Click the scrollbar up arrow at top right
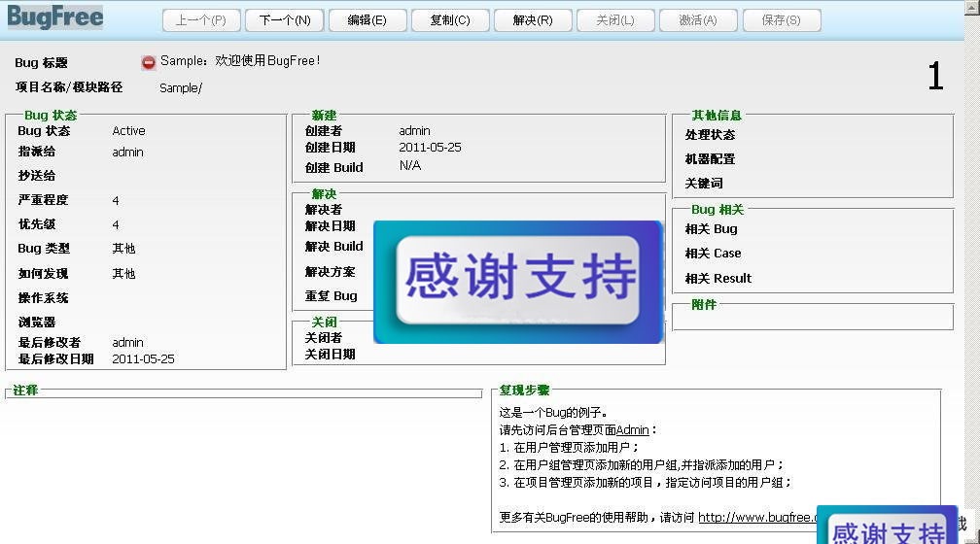This screenshot has height=544, width=980. click(971, 6)
